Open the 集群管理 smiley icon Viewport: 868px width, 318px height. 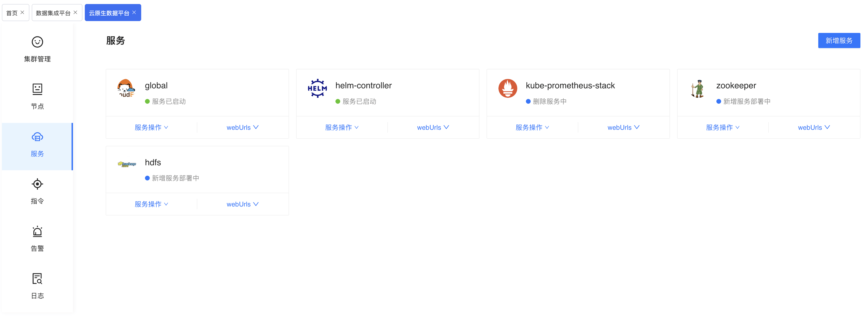(37, 42)
